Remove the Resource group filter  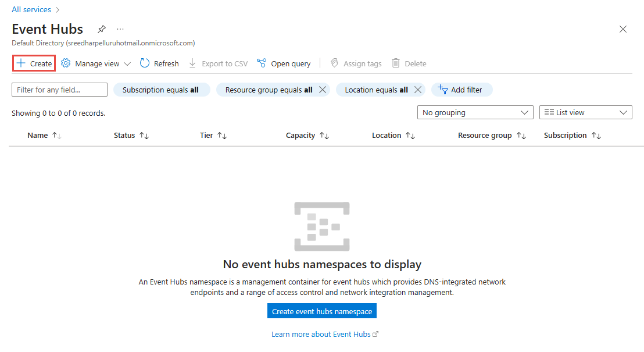pos(323,90)
